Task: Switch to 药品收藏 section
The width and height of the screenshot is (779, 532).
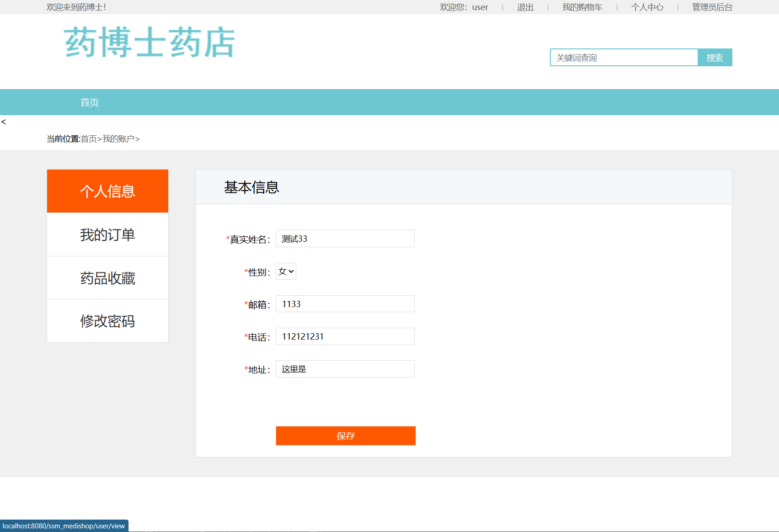Action: pos(107,277)
